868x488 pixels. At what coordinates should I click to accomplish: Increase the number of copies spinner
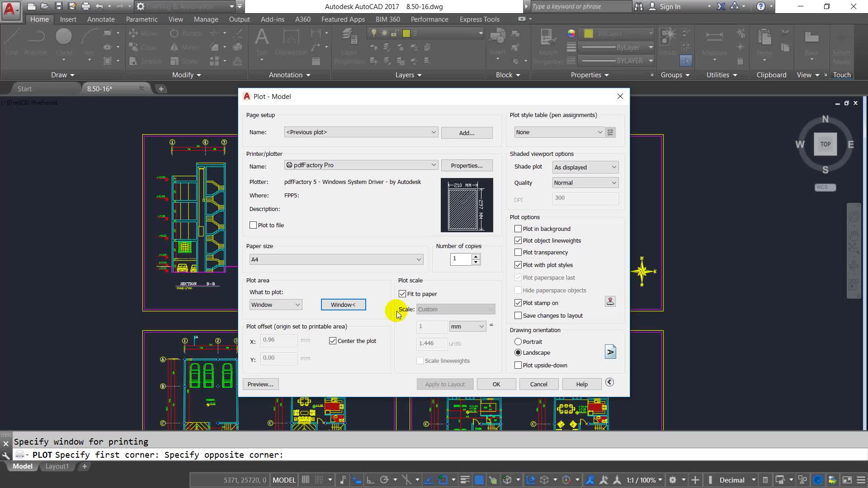(475, 256)
